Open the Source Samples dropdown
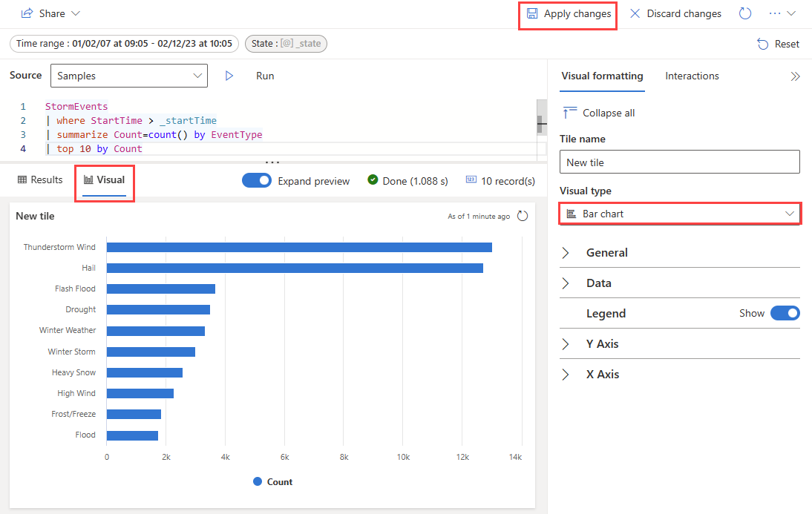 [129, 76]
